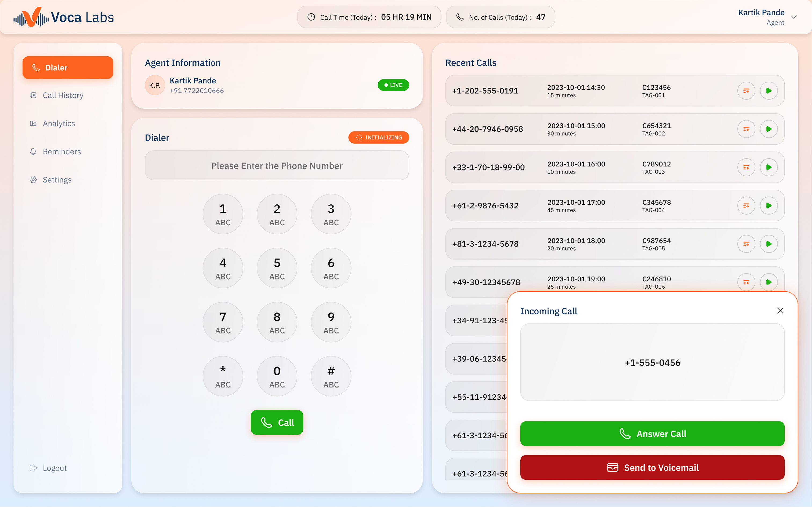
Task: Click the phone number input field
Action: [x=277, y=166]
